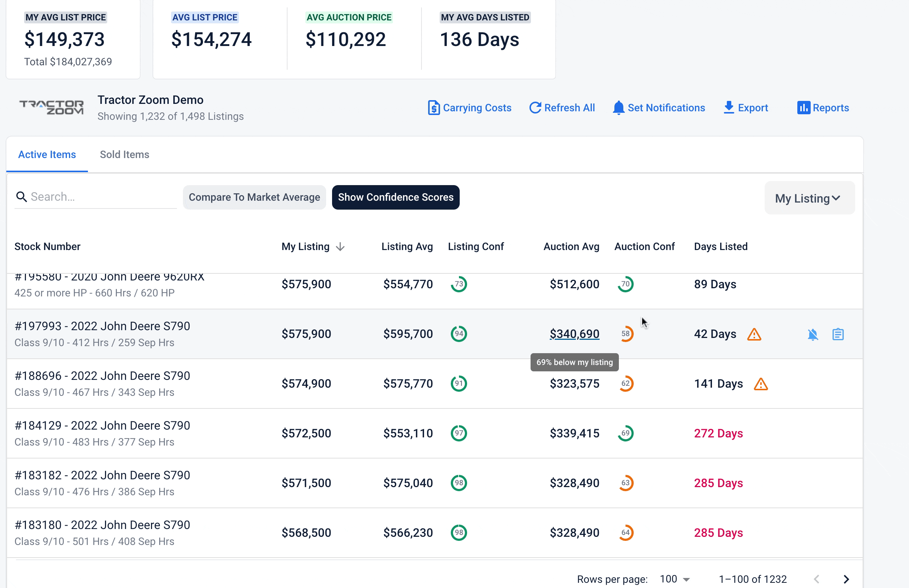Toggle Compare To Market Average

(x=254, y=197)
